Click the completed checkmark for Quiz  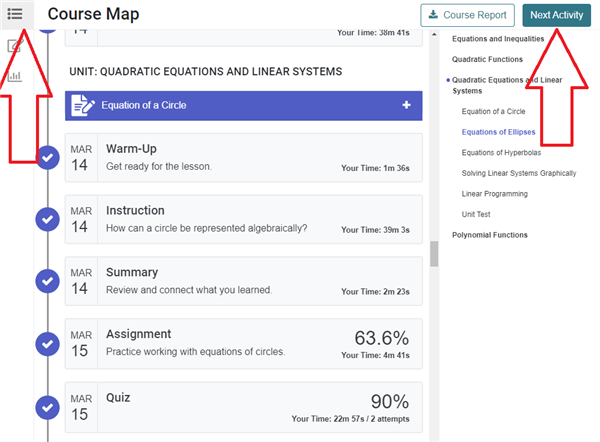click(47, 407)
